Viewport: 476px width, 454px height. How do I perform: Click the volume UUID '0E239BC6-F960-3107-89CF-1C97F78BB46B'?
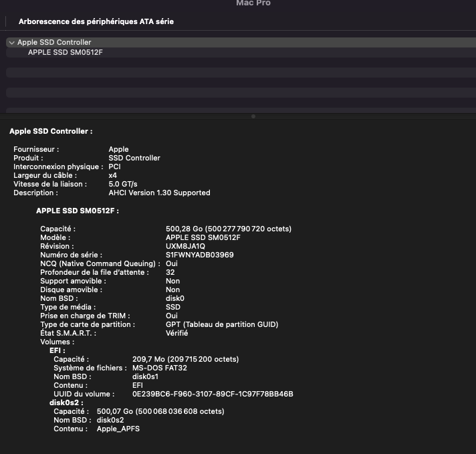pyautogui.click(x=213, y=394)
